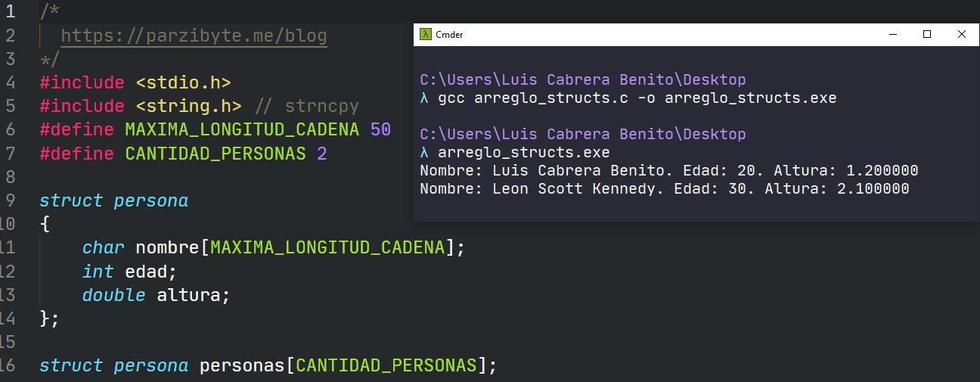This screenshot has height=382, width=980.
Task: Place cursor on #include <string.h> line
Action: pos(141,106)
